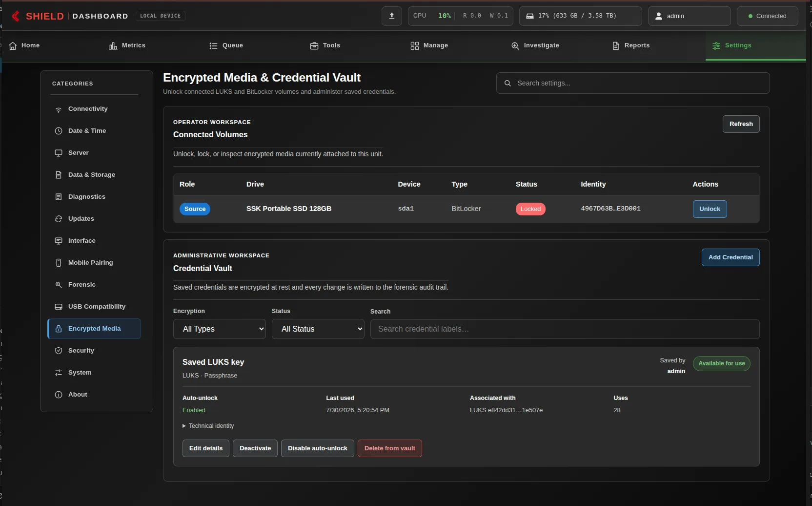Viewport: 812px width, 506px height.
Task: Click the Interface display icon
Action: coord(59,241)
